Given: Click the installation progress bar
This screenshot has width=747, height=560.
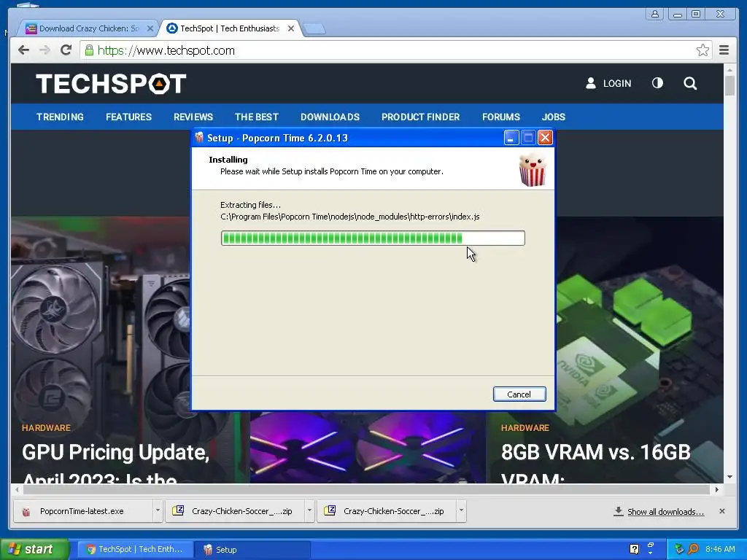Looking at the screenshot, I should tap(373, 238).
